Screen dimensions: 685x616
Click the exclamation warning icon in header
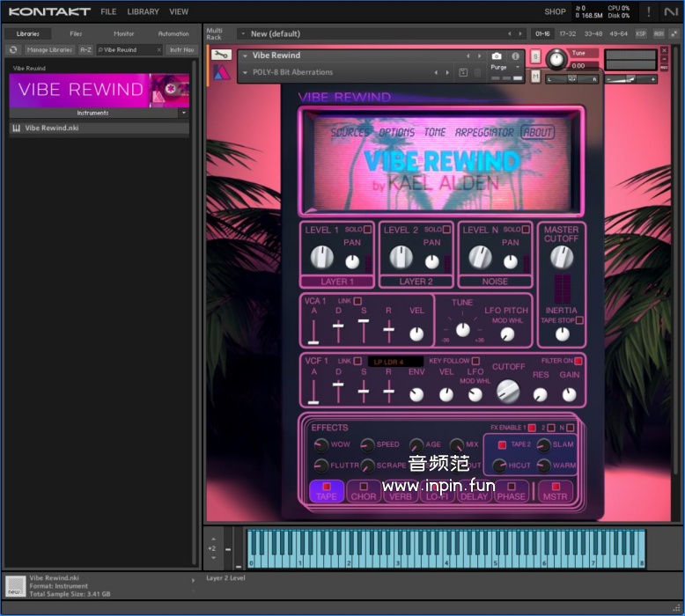pyautogui.click(x=649, y=11)
